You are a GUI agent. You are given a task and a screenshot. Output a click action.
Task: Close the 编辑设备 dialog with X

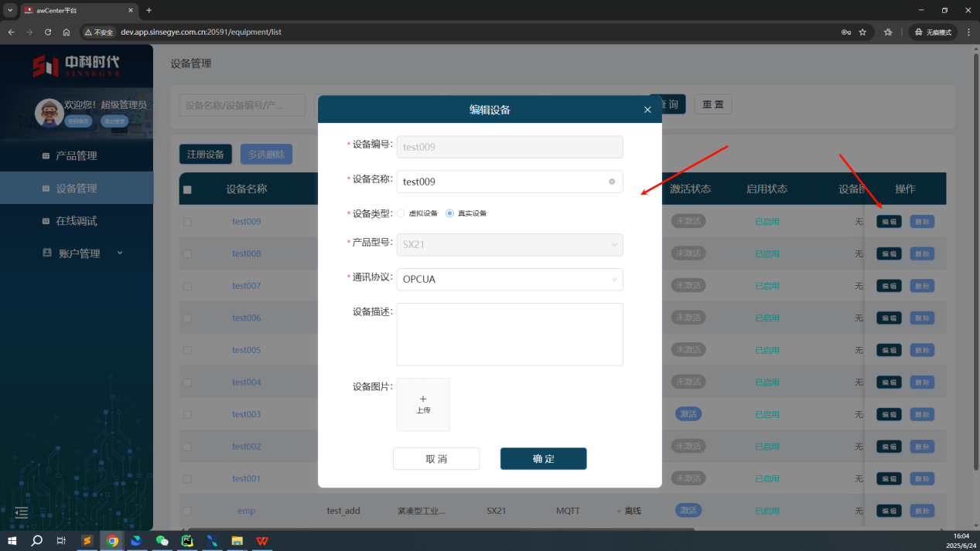point(647,110)
